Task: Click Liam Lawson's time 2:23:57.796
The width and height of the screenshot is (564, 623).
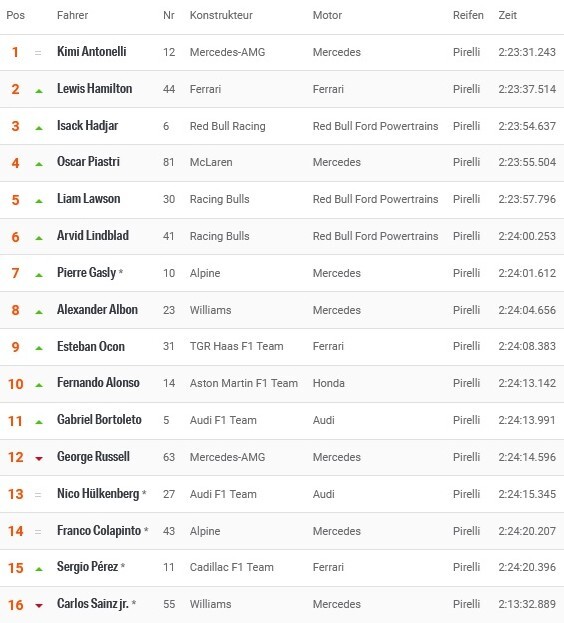Action: click(x=527, y=199)
